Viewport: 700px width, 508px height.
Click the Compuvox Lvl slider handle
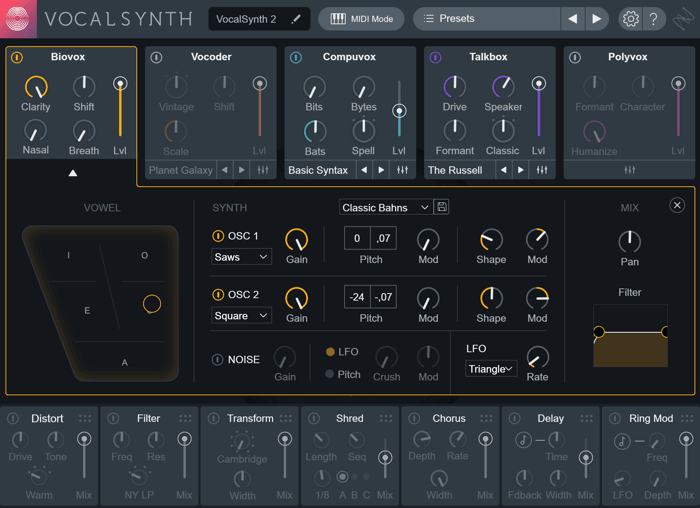tap(399, 111)
